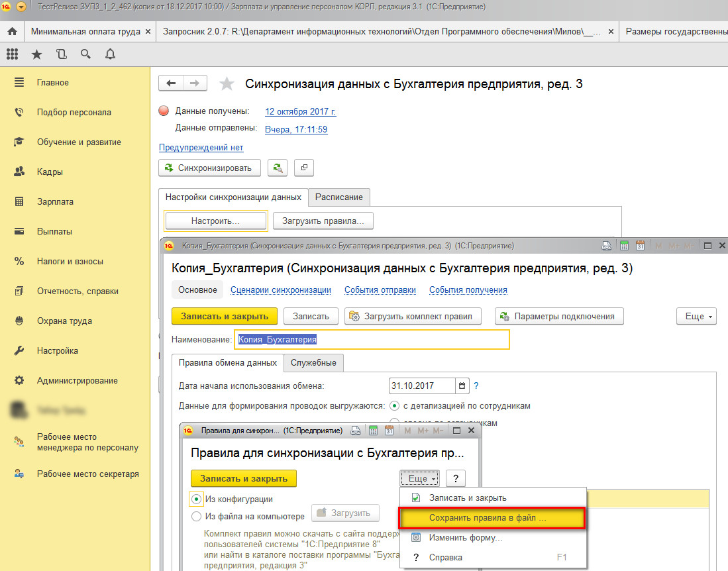Open Сценарии синхронизации link

280,289
